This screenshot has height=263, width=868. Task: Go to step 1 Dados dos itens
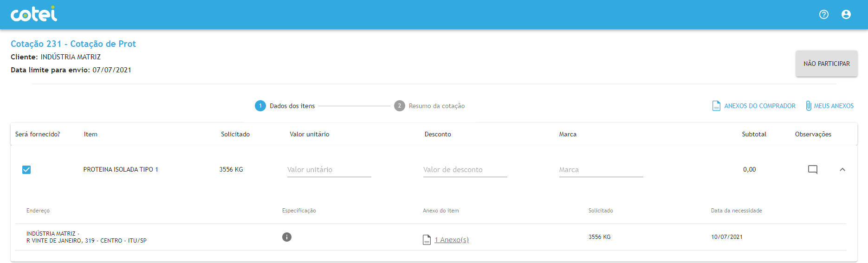260,106
